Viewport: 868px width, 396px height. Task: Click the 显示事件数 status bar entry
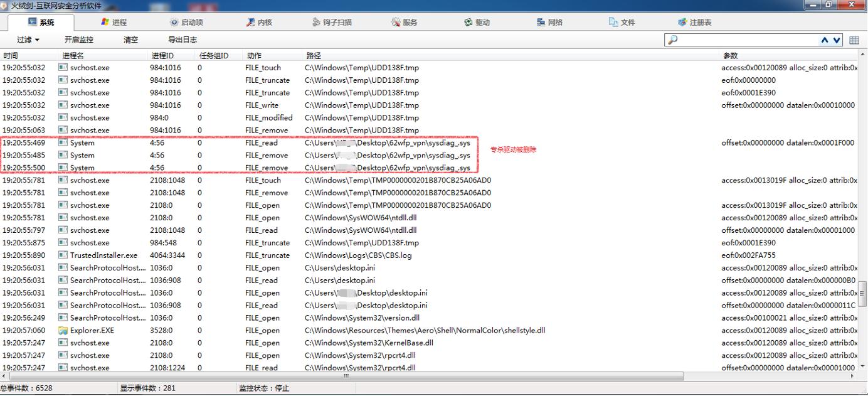click(x=148, y=388)
